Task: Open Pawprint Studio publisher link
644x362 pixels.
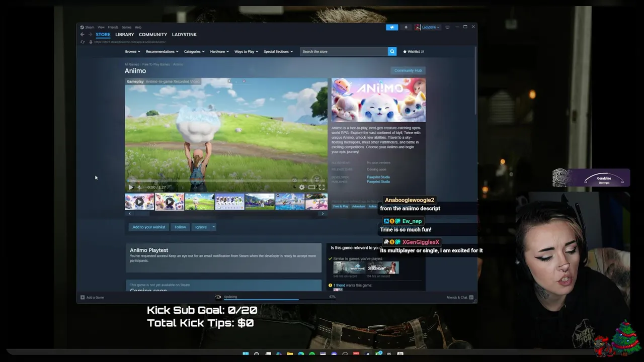Action: click(378, 182)
